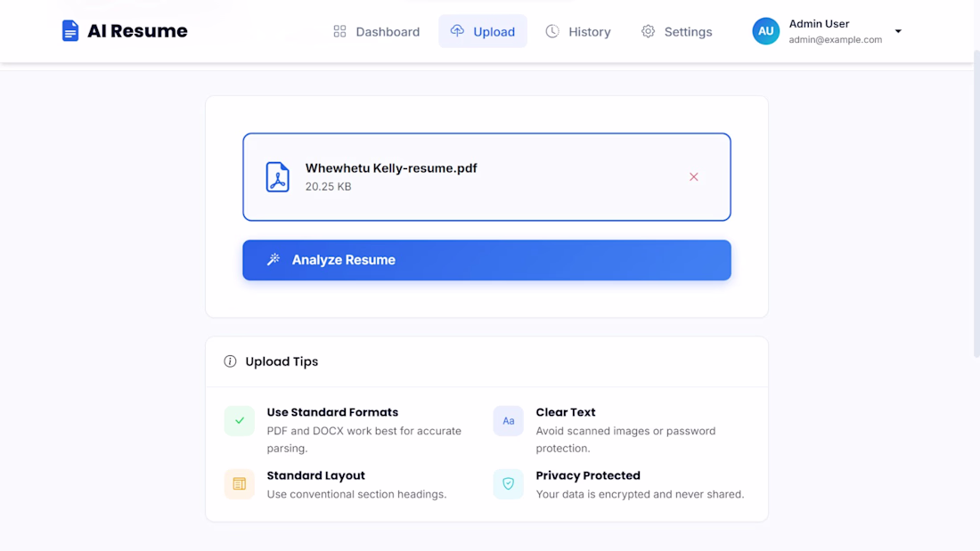Click 'PDF and DOCX work best' description
Image resolution: width=980 pixels, height=551 pixels.
(363, 439)
